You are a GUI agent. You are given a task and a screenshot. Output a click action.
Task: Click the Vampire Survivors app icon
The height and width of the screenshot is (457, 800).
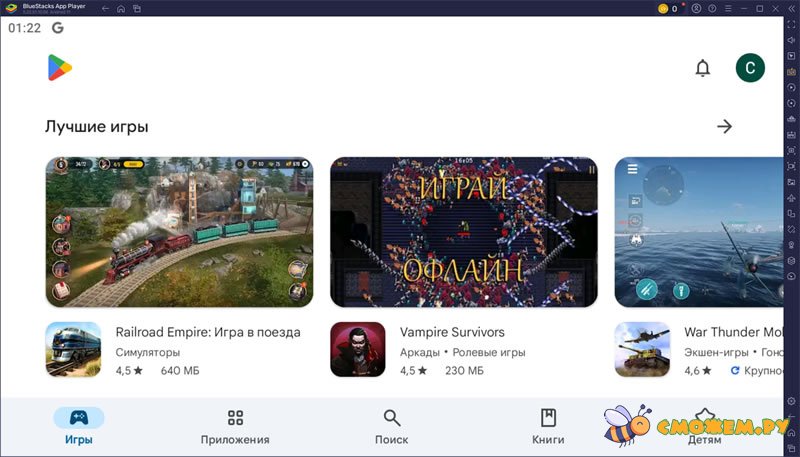click(x=358, y=349)
